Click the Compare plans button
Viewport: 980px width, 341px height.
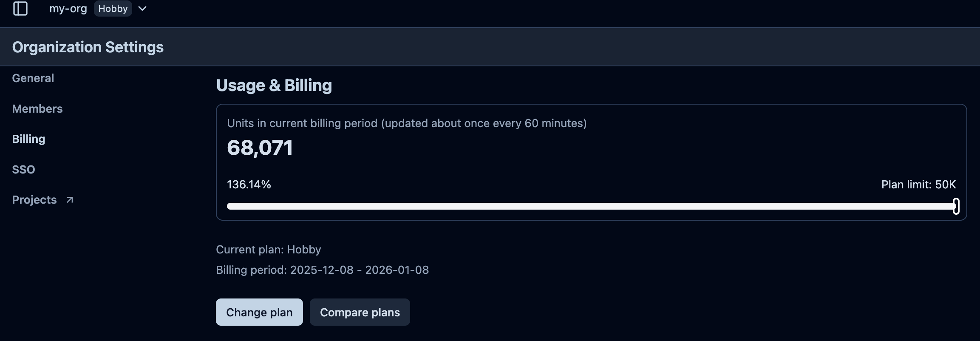click(360, 313)
